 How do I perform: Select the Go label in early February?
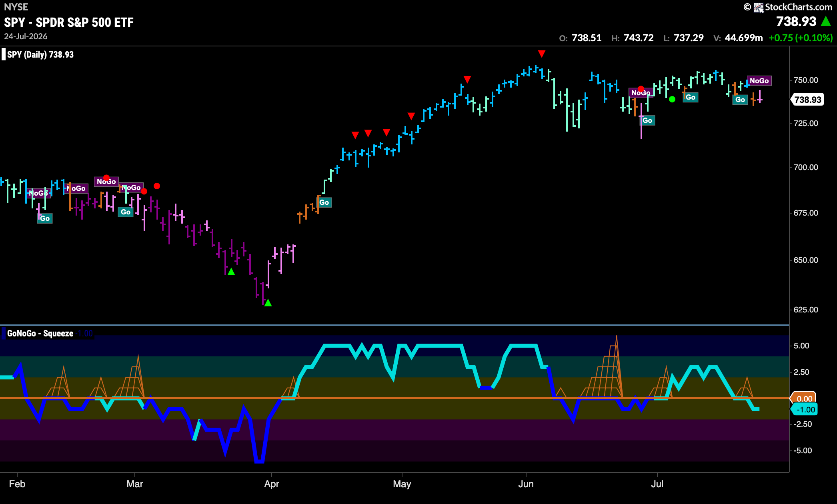coord(45,218)
